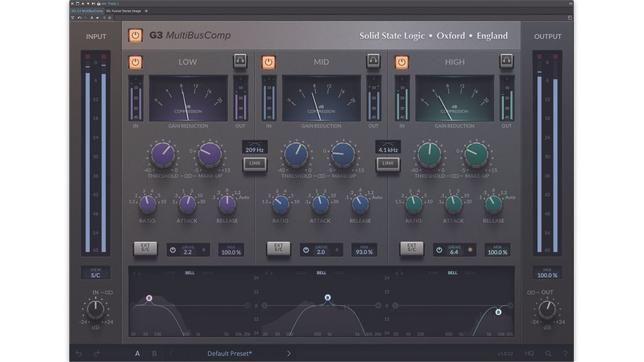This screenshot has width=644, height=362.
Task: Click the plus to add a new plugin tab
Action: [147, 11]
